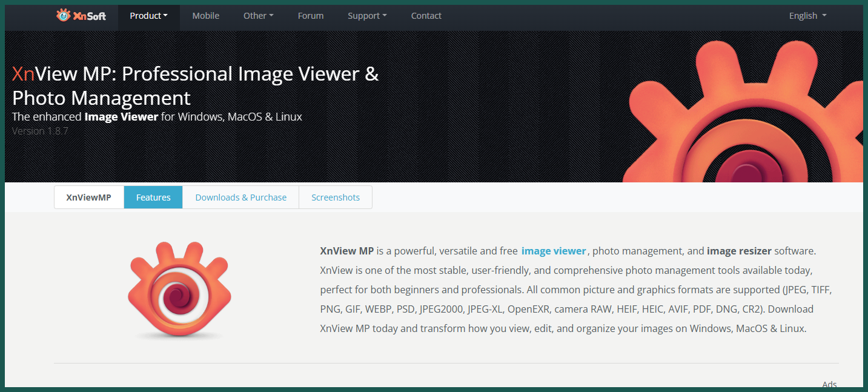Go to the Mobile page
Viewport: 868px width, 392px height.
[x=206, y=16]
